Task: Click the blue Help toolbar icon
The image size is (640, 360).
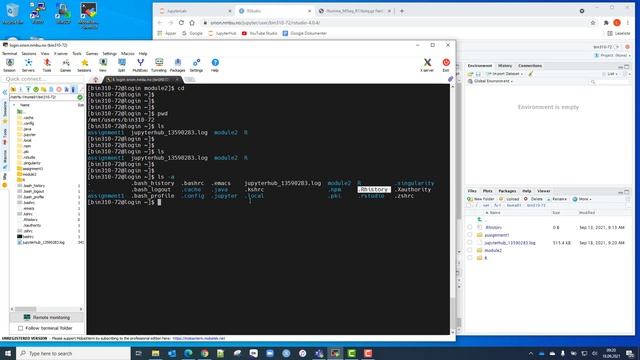Action: (215, 65)
